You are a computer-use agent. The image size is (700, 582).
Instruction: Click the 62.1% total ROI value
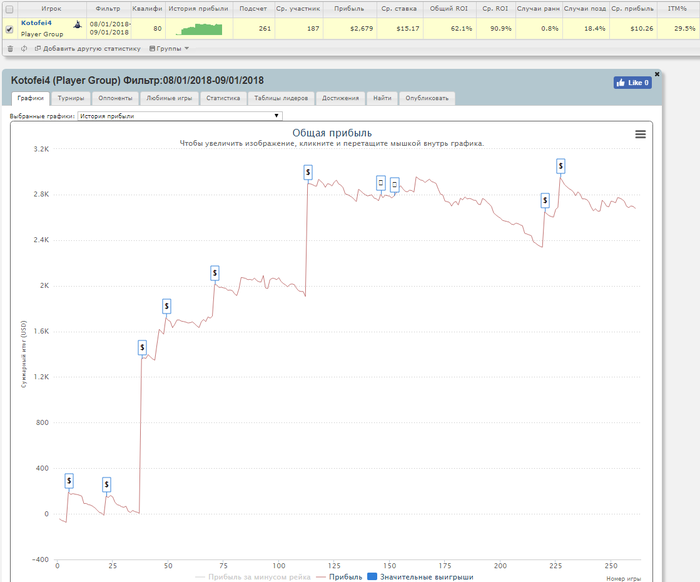[461, 29]
